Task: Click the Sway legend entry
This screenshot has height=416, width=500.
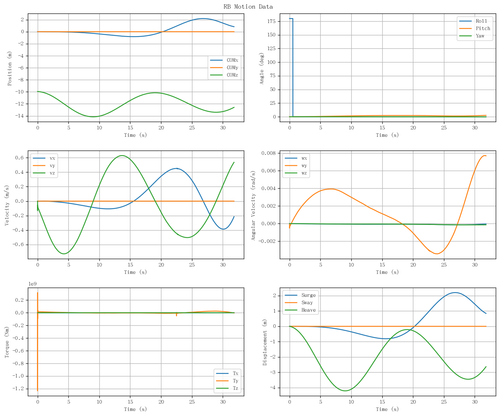Action: coord(299,303)
